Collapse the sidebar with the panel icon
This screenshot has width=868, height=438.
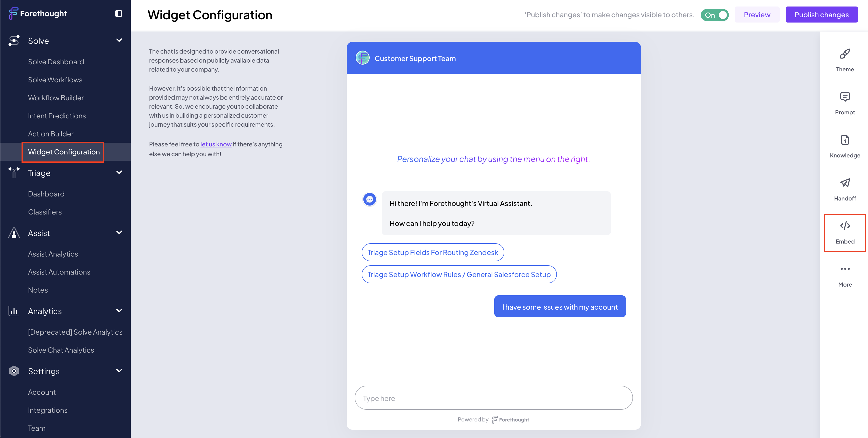tap(119, 14)
